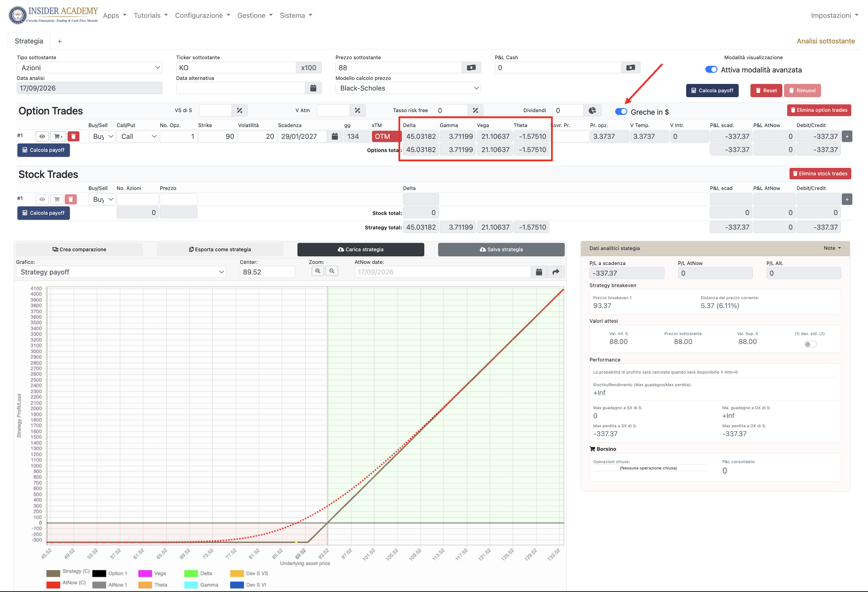Click the calendar icon beside Data alternativa
868x592 pixels.
click(313, 88)
